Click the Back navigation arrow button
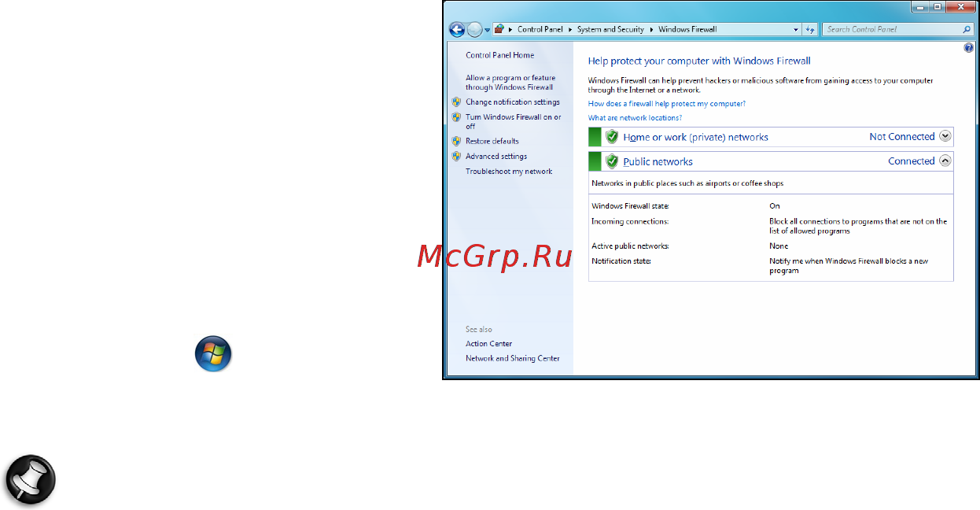The width and height of the screenshot is (980, 510). (457, 30)
